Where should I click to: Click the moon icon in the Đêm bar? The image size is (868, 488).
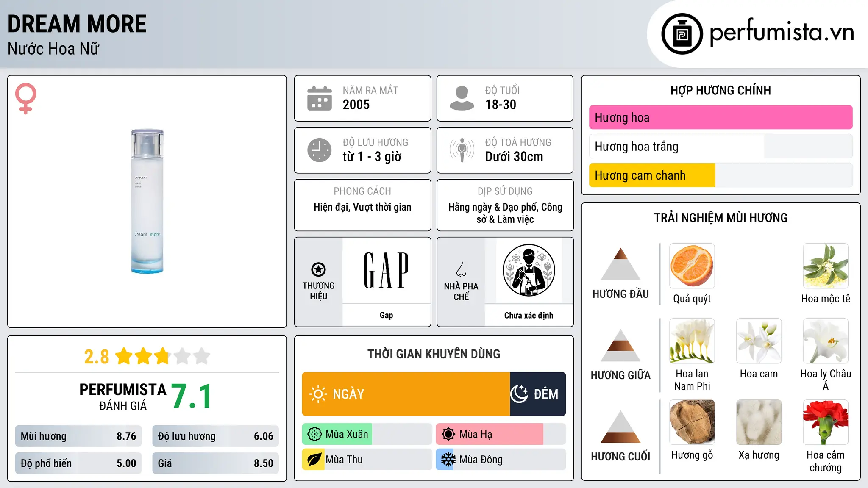tap(519, 394)
